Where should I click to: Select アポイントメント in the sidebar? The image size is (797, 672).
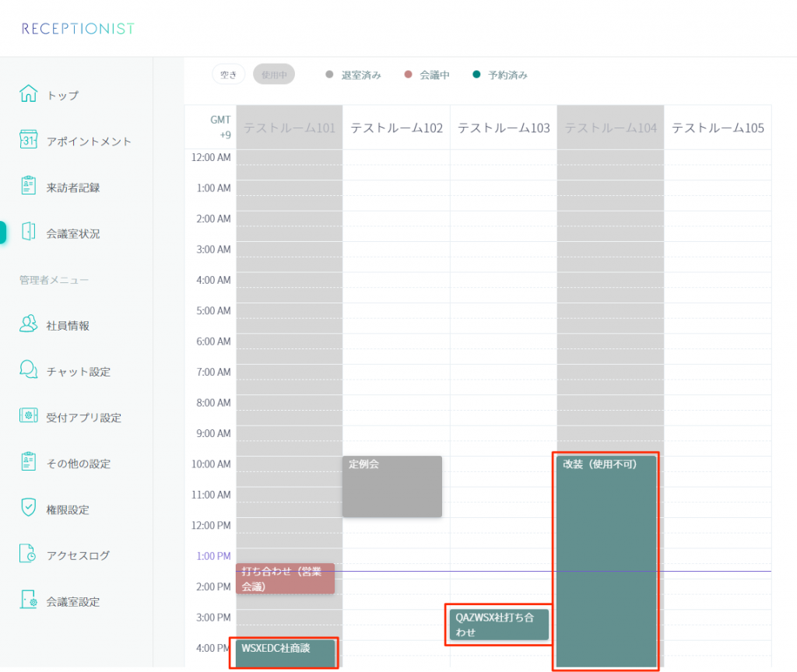[89, 142]
